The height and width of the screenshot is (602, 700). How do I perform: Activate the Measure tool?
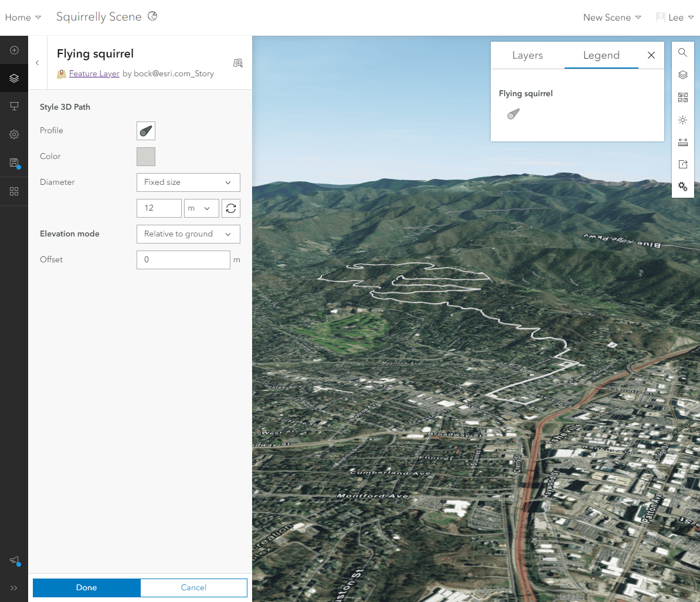(682, 141)
